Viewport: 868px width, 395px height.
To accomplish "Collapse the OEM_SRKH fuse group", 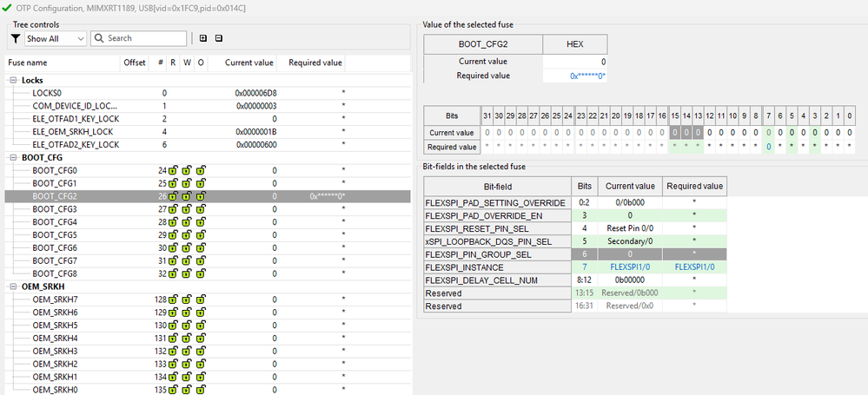I will (x=14, y=286).
